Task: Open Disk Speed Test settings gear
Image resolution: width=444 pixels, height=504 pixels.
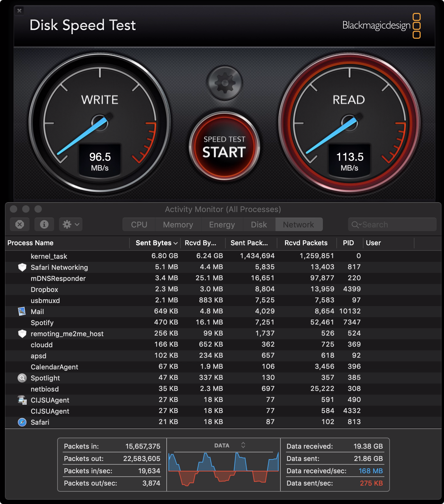Action: click(x=225, y=83)
